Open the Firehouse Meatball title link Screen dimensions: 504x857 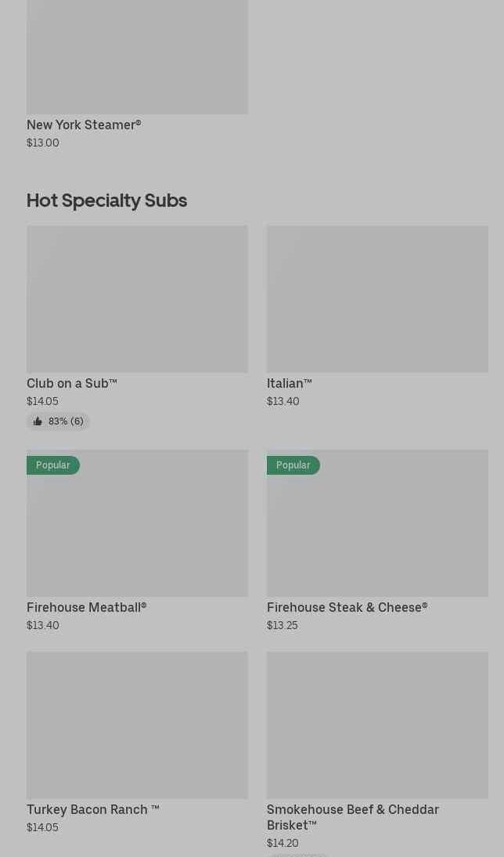[x=87, y=608]
